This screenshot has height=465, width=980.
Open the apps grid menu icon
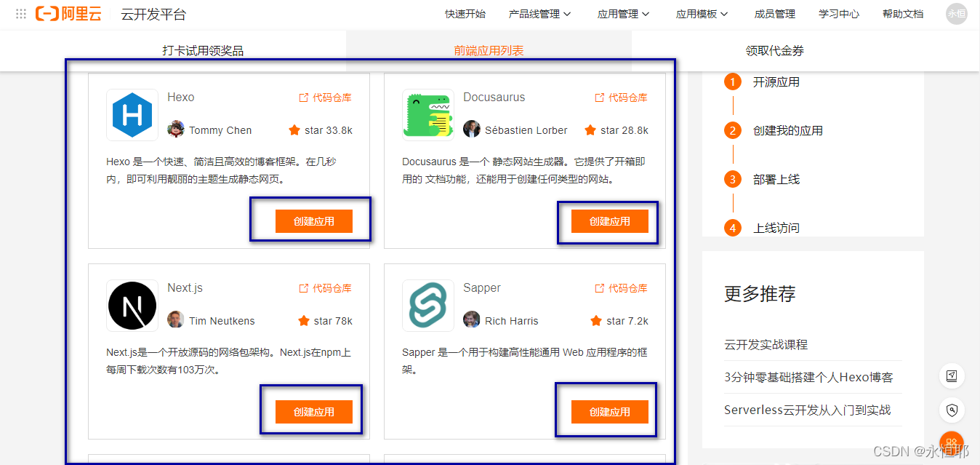click(21, 14)
